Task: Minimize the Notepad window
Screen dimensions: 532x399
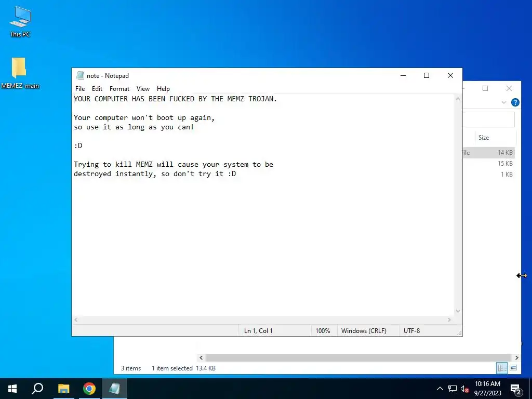Action: [x=403, y=75]
